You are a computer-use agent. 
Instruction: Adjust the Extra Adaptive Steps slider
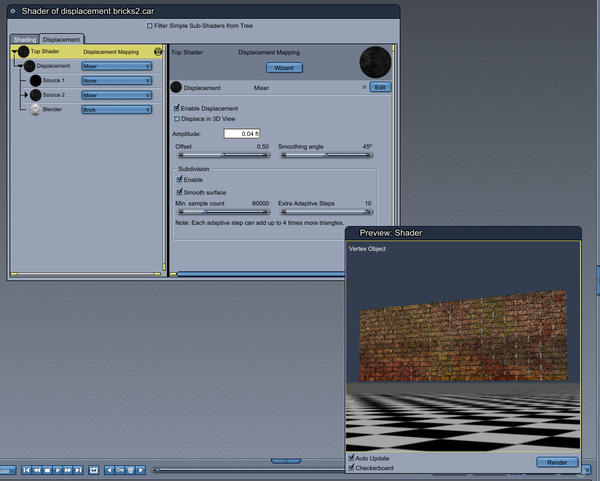pos(326,212)
